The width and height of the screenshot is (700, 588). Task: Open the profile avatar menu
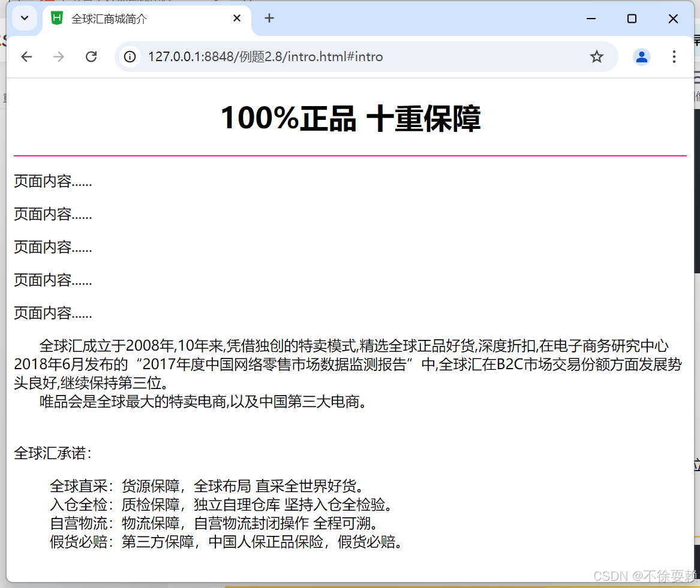pyautogui.click(x=642, y=57)
